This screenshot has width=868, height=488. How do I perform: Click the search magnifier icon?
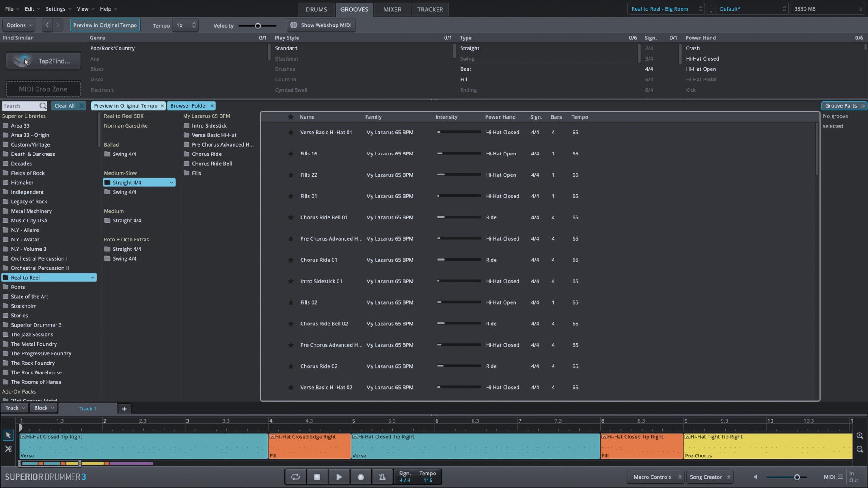[43, 106]
